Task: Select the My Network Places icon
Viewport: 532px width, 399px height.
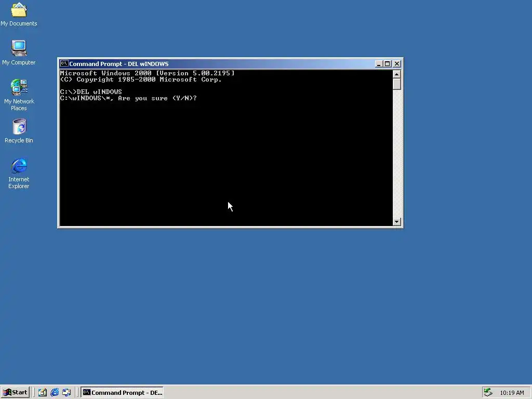Action: pos(19,95)
